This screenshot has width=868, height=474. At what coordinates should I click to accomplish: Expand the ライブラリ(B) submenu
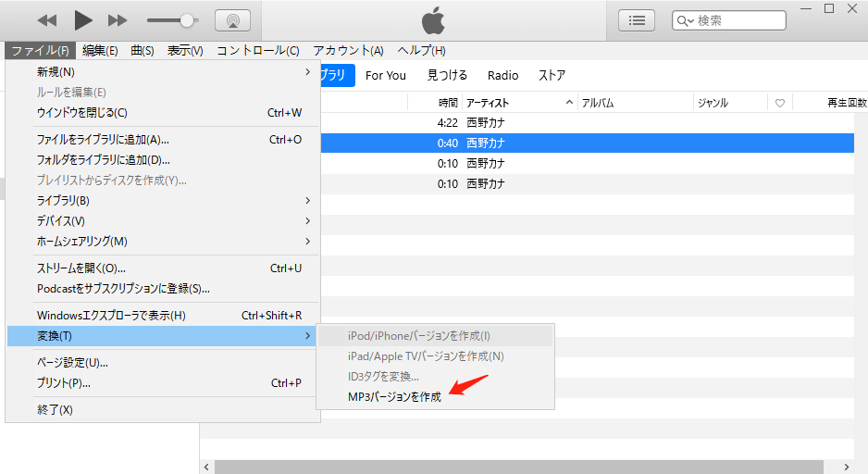point(163,201)
